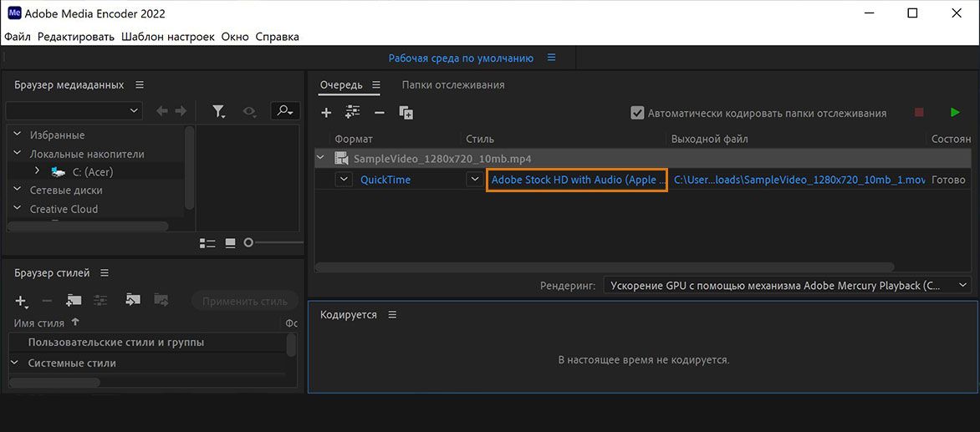Open the media browser search icon
The image size is (980, 432).
(x=285, y=111)
